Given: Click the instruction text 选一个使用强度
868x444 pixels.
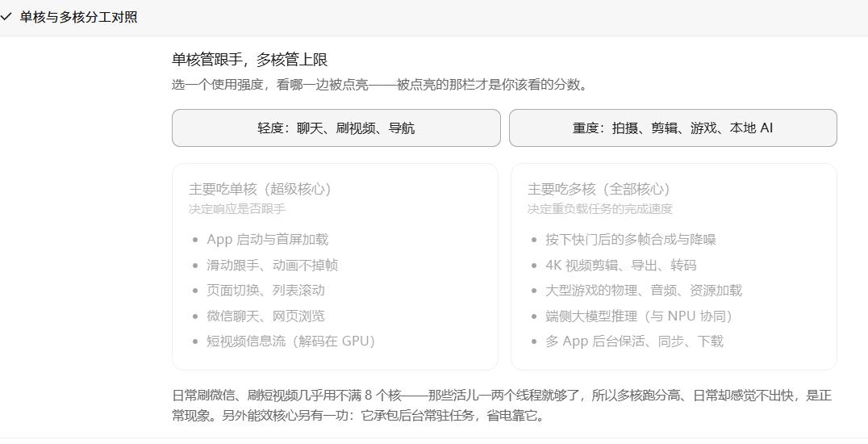Looking at the screenshot, I should (x=218, y=85).
